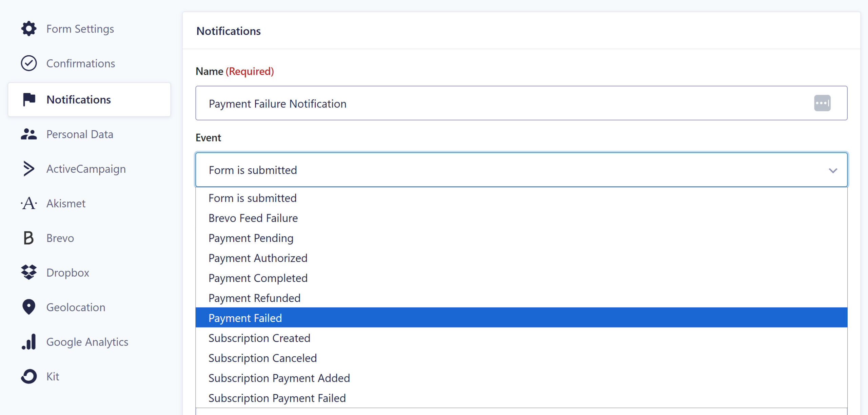Click the Geolocation pin icon
The image size is (868, 415).
click(29, 307)
